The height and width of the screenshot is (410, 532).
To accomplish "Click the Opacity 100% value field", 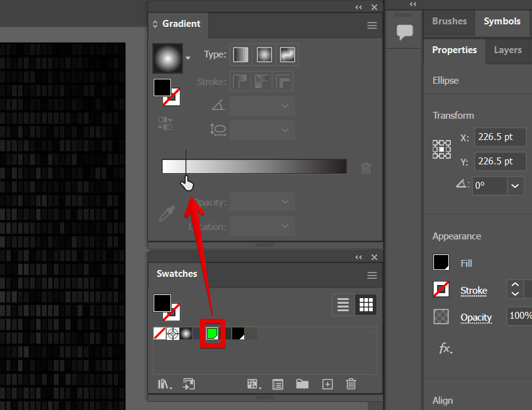I will tap(519, 316).
